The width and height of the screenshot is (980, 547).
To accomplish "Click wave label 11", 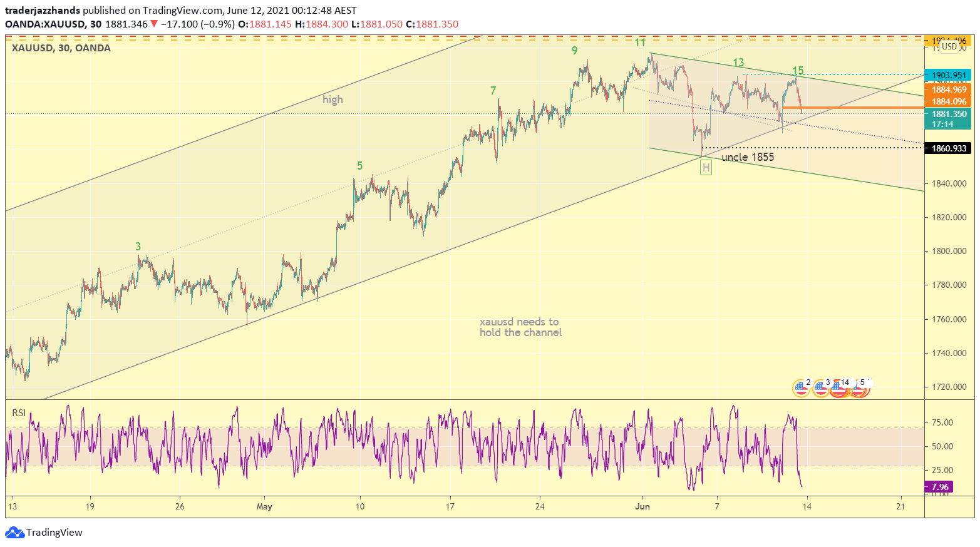I will click(639, 43).
